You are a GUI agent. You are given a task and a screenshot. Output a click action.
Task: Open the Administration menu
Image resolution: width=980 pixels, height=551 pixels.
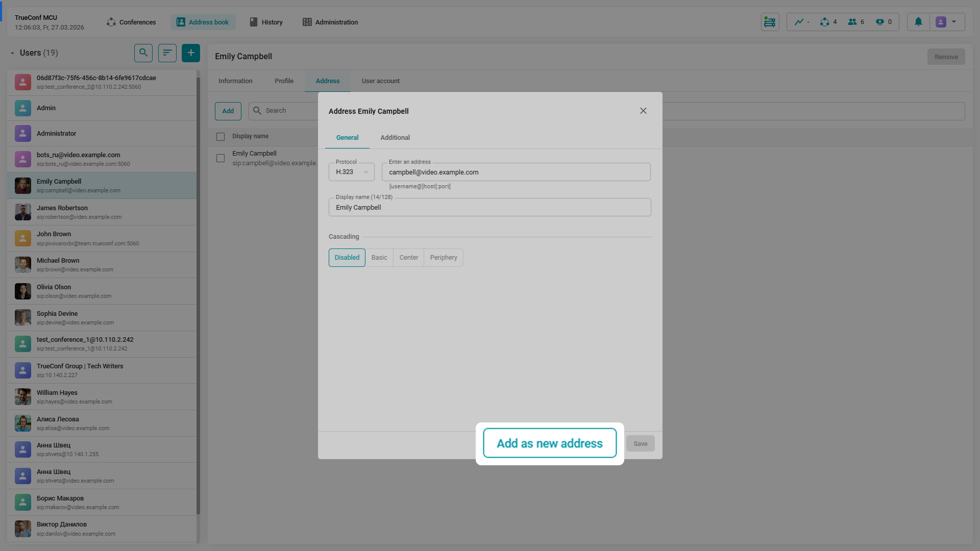click(x=330, y=22)
